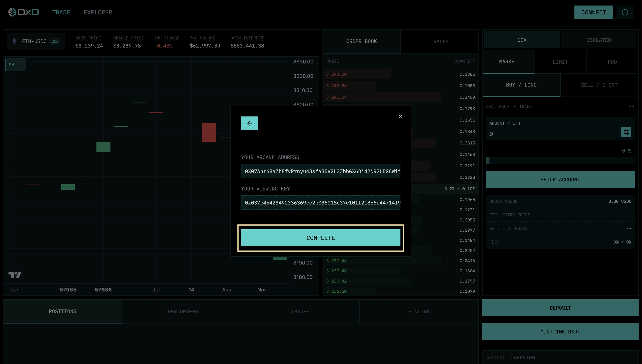Image resolution: width=642 pixels, height=364 pixels.
Task: Click the amount percentage slider
Action: tap(560, 161)
